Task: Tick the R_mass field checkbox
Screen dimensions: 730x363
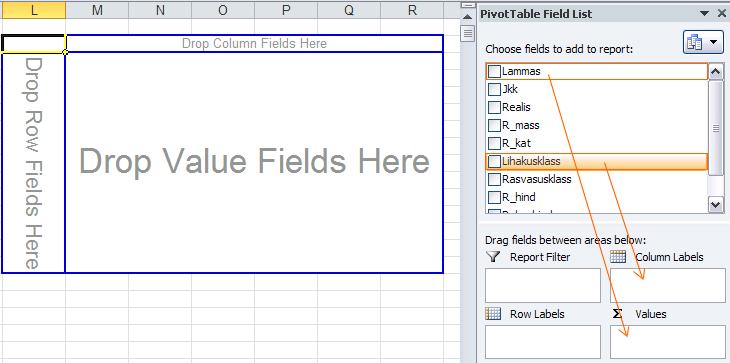Action: pos(494,126)
